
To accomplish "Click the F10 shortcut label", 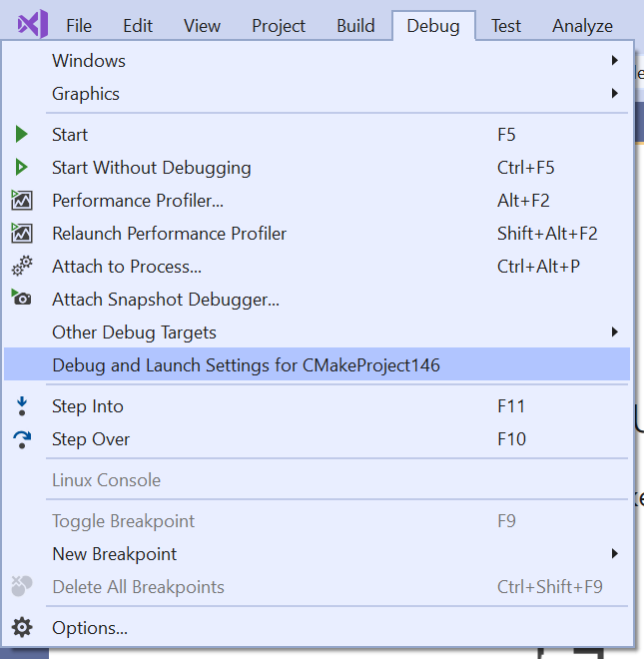I will (511, 439).
